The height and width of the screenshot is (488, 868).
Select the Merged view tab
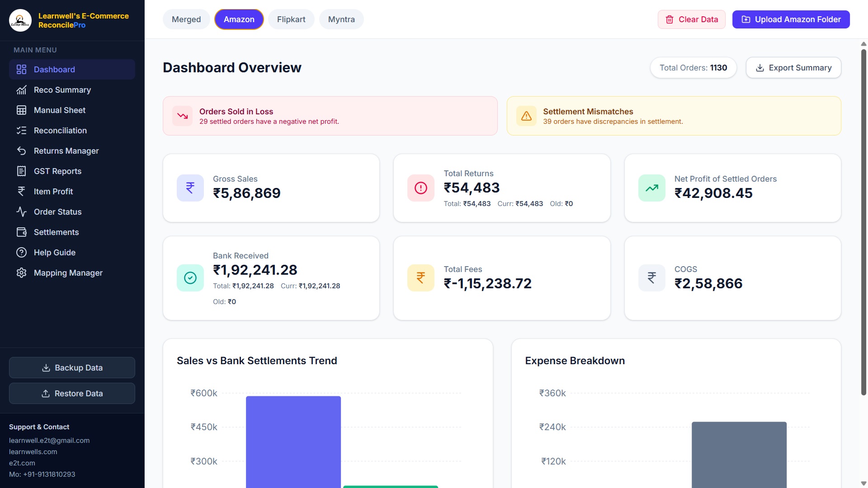[x=186, y=19]
